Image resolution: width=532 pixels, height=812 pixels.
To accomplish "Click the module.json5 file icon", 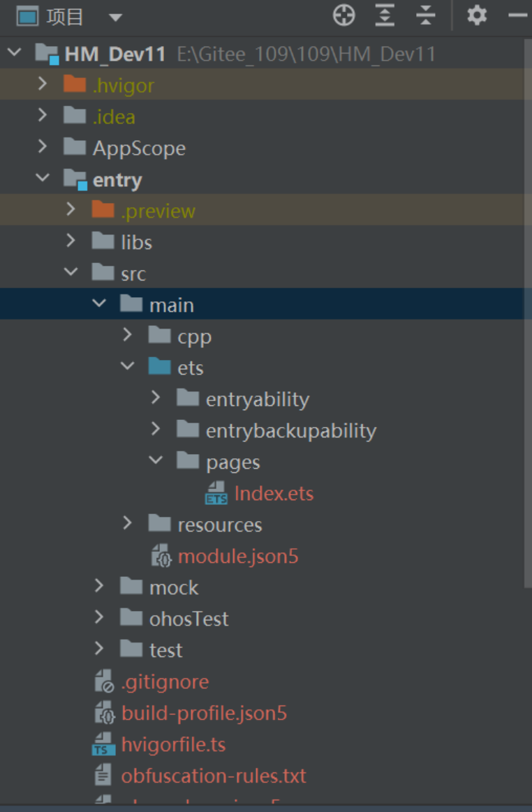I will [161, 556].
